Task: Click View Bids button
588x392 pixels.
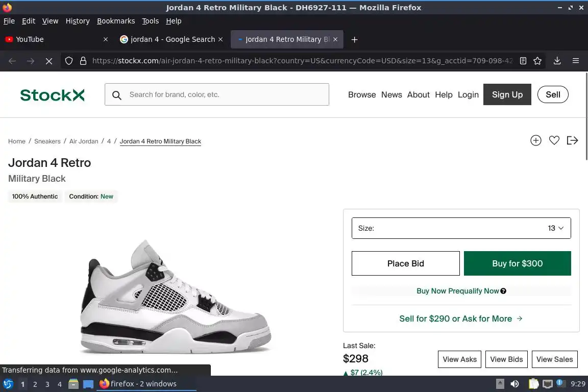Action: click(x=506, y=359)
